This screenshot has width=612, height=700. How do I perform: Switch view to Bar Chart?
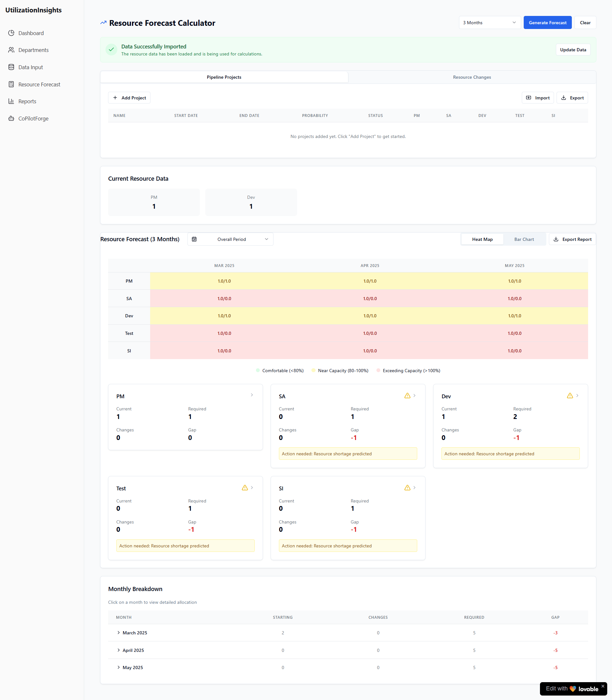[x=524, y=239]
